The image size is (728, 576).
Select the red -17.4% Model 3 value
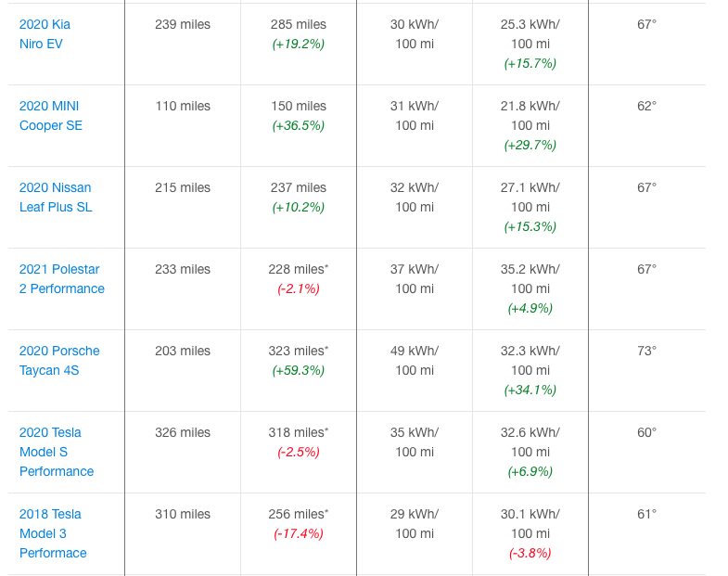[x=299, y=533]
